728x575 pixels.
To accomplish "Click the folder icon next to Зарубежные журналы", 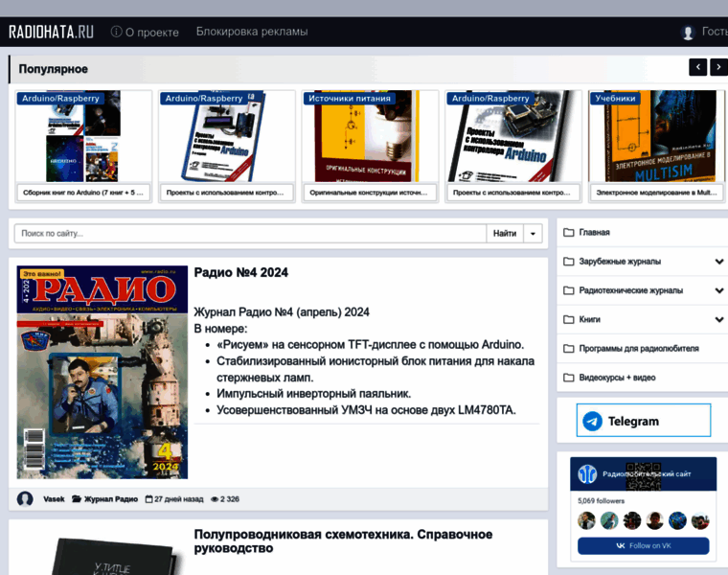I will [x=568, y=262].
